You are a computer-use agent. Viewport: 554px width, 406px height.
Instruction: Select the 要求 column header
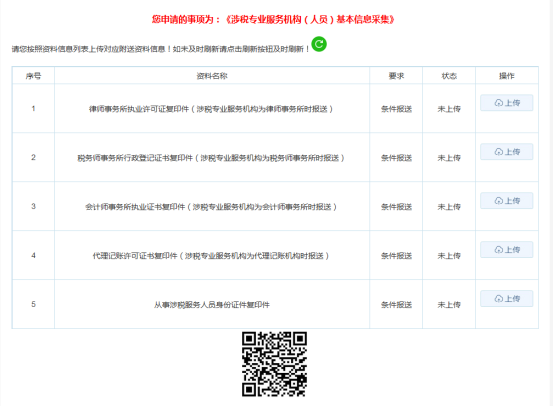click(x=396, y=76)
